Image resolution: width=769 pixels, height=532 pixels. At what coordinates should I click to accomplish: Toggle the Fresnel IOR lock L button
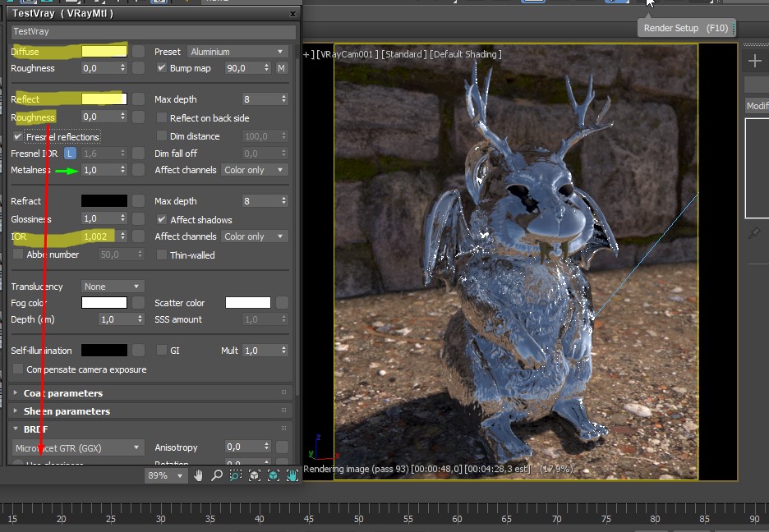(x=70, y=154)
